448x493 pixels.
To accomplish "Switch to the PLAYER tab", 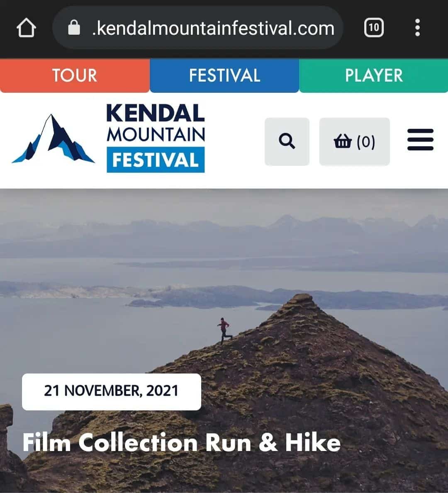I will click(374, 75).
